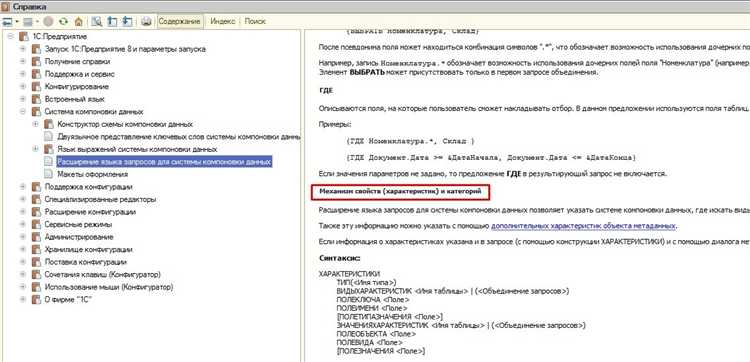Click the previous topic toolbar icon
Image resolution: width=750 pixels, height=362 pixels.
(112, 22)
